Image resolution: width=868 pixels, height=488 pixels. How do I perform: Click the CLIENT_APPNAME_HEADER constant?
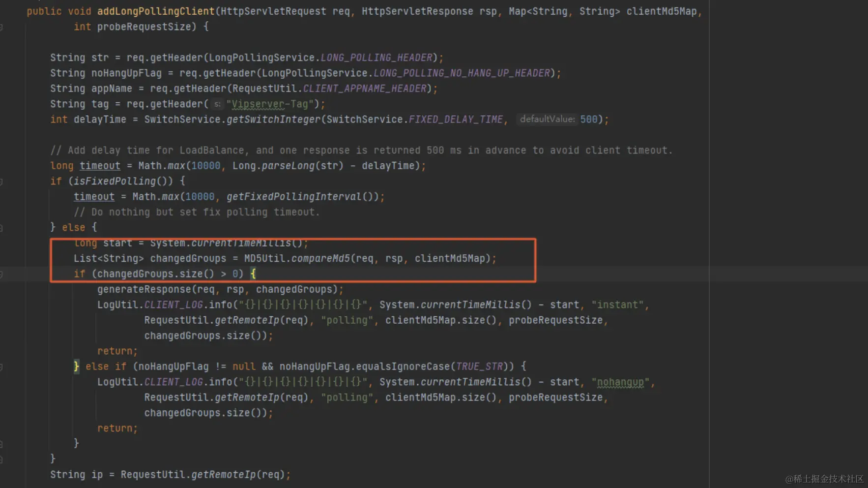[364, 89]
